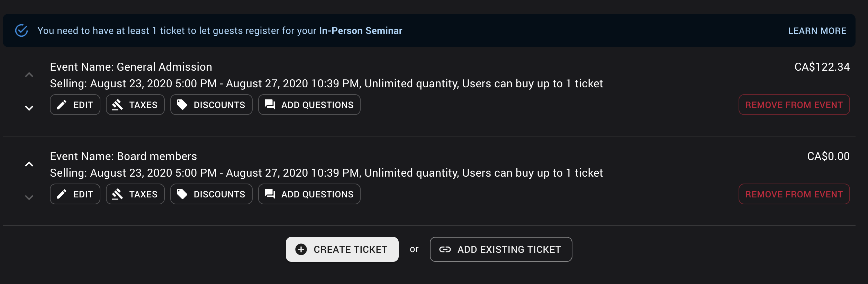Click plus circle icon in Create Ticket
868x284 pixels.
(x=301, y=249)
